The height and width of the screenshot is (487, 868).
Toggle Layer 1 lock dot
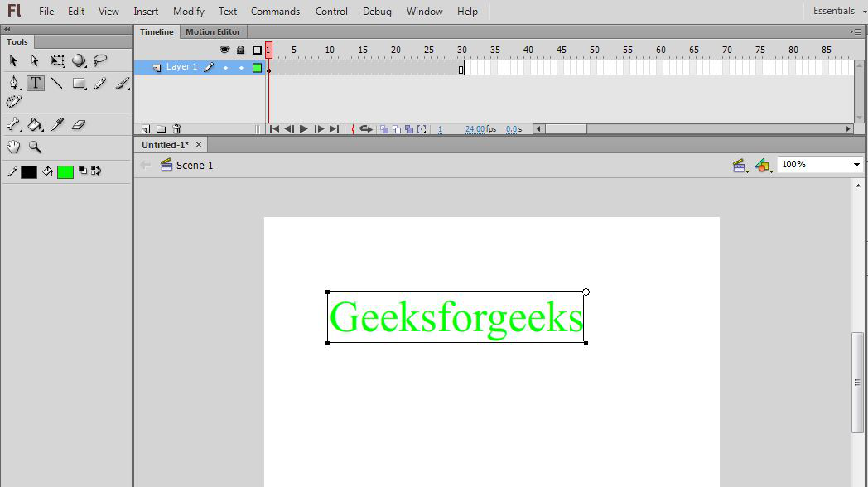(241, 68)
